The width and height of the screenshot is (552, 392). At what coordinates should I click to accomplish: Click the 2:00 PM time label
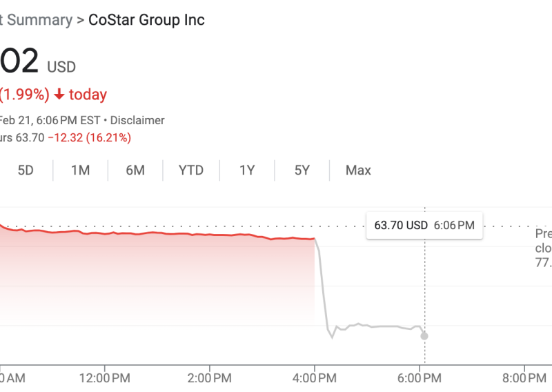tap(210, 378)
